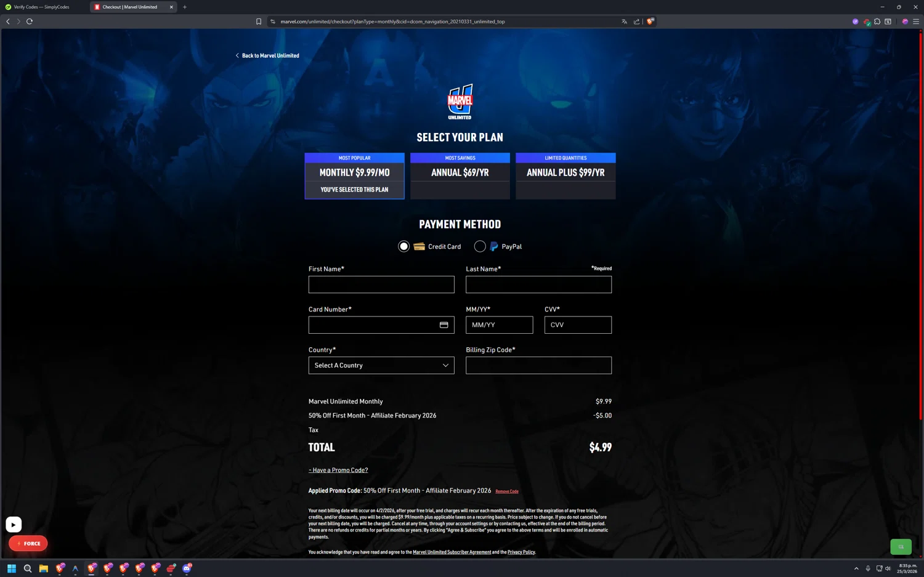Open the extensions puzzle-piece menu
The height and width of the screenshot is (577, 924).
click(877, 22)
